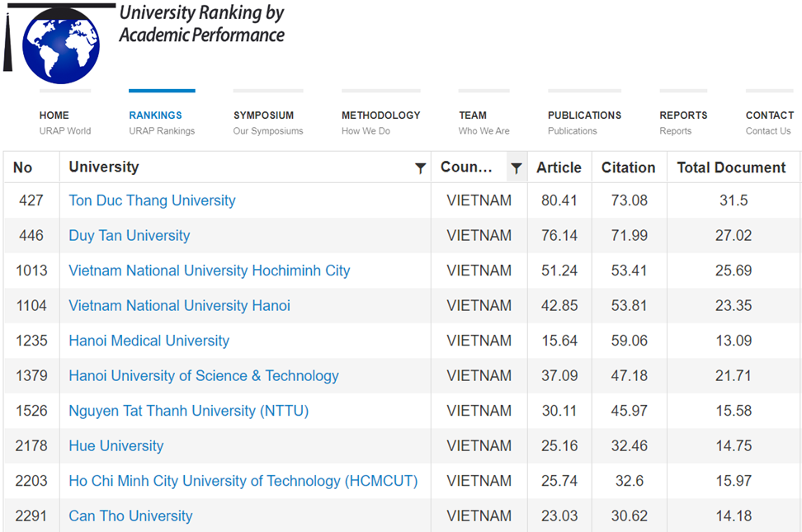Click the URAP globe logo
This screenshot has height=532, width=802.
point(60,44)
